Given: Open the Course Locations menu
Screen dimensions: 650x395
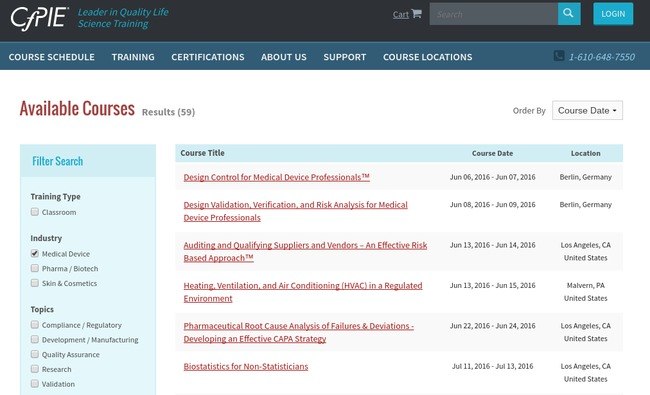Looking at the screenshot, I should 427,57.
